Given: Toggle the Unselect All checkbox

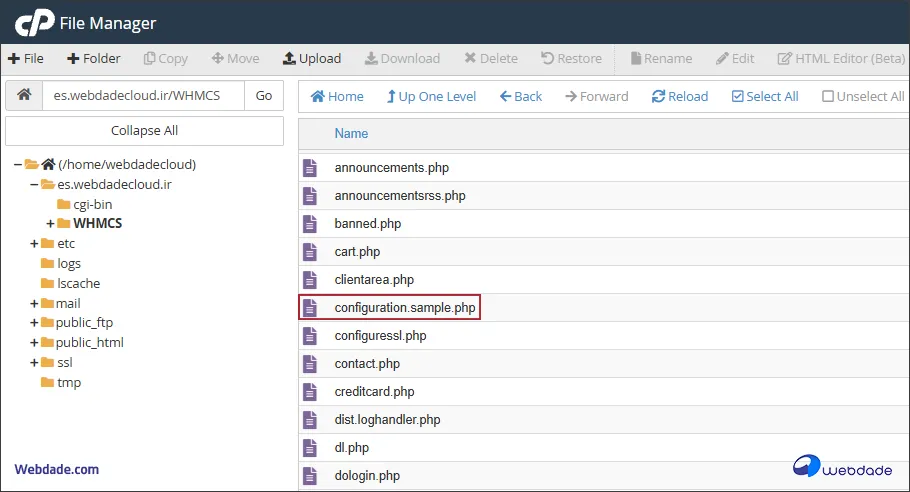Looking at the screenshot, I should point(828,97).
